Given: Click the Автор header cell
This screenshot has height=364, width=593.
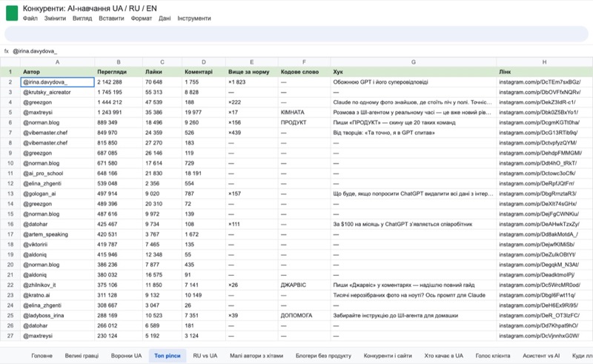Looking at the screenshot, I should [58, 72].
